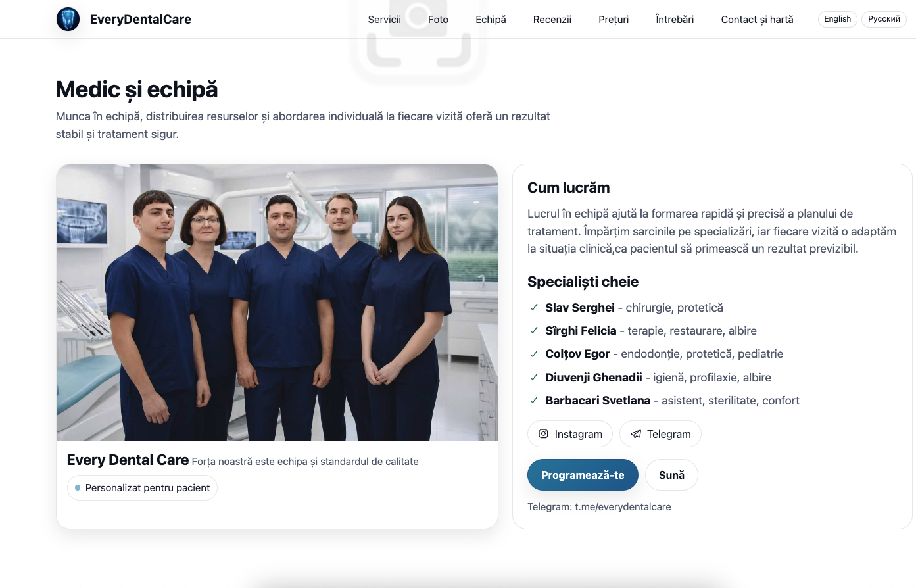The height and width of the screenshot is (588, 916).
Task: Open the Servicii menu item
Action: coord(384,20)
